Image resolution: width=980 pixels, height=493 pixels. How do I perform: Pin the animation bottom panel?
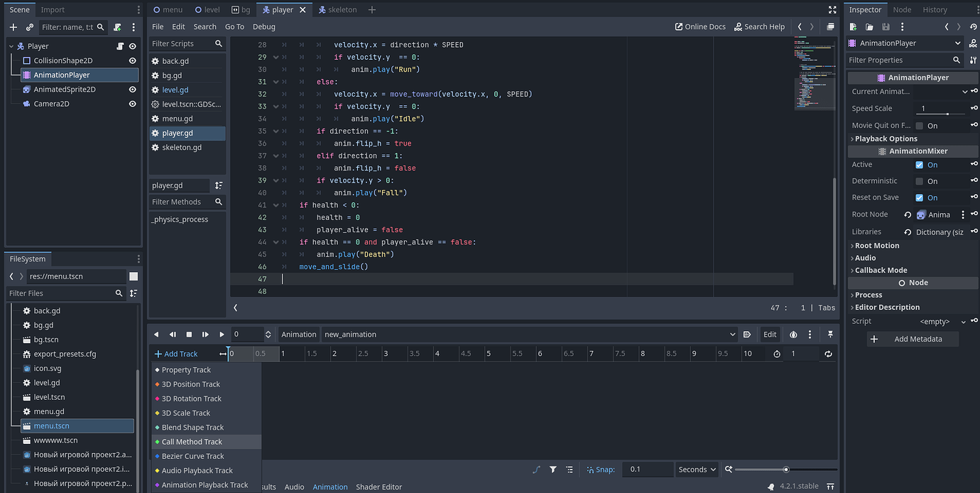click(829, 334)
